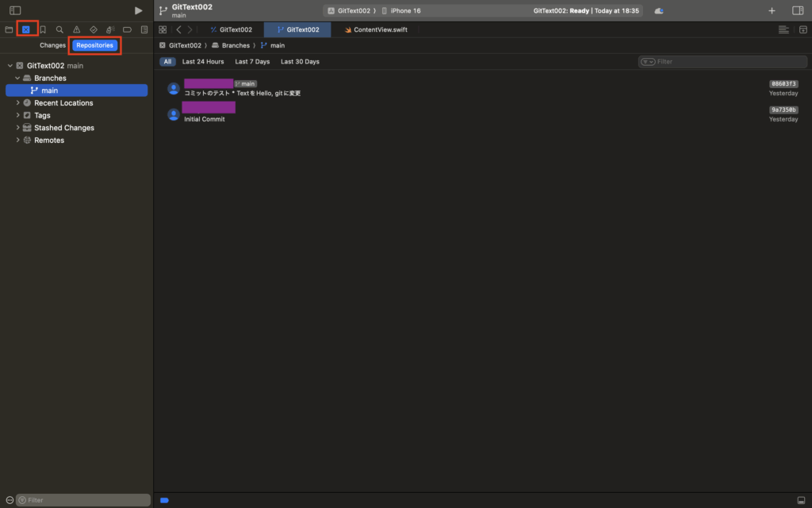Open the first GitText002 editor tab

[x=232, y=29]
